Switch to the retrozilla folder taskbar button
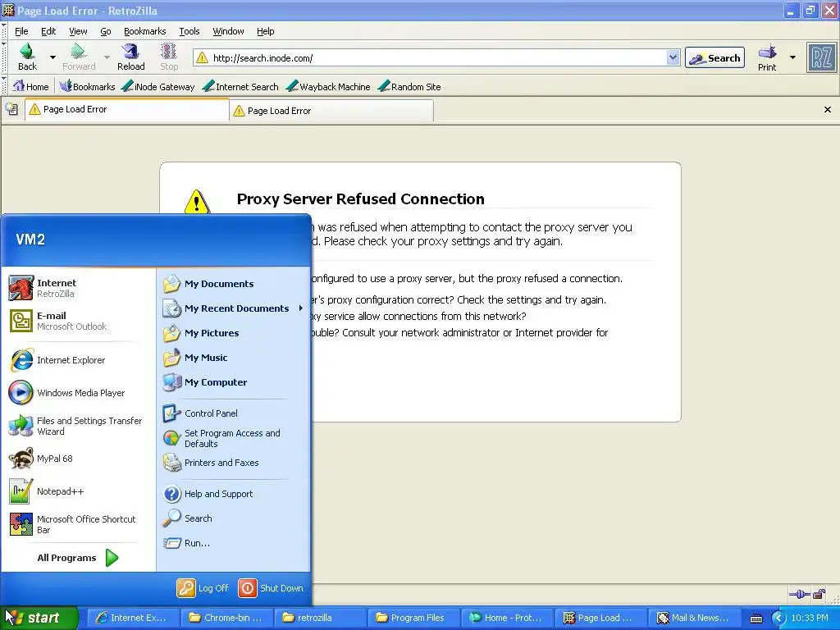This screenshot has width=840, height=630. pyautogui.click(x=321, y=618)
